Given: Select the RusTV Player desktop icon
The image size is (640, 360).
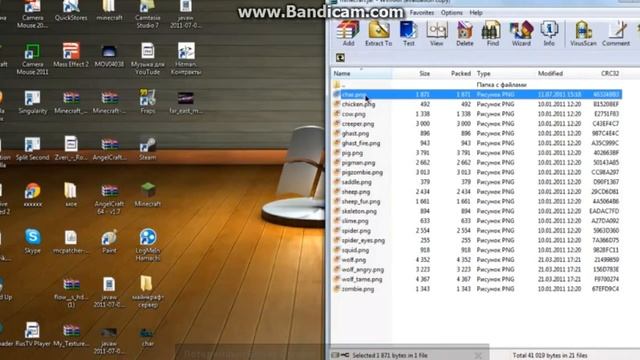Looking at the screenshot, I should point(33,334).
